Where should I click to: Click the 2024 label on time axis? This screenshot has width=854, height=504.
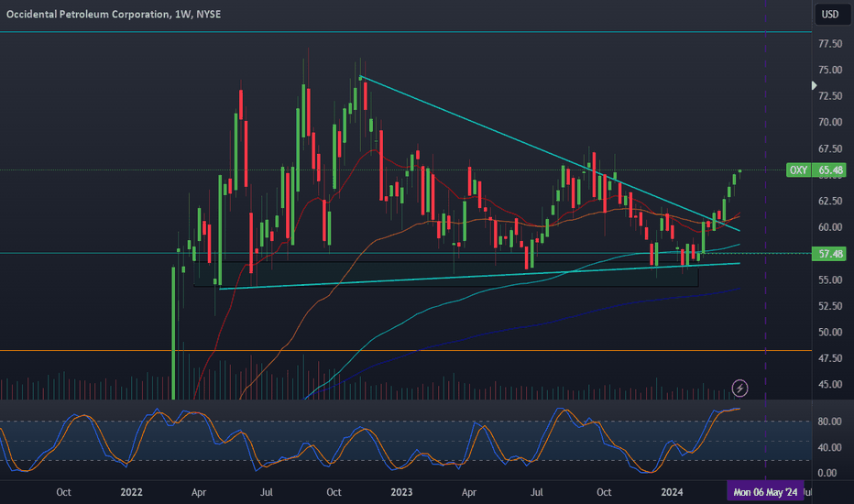pos(672,492)
